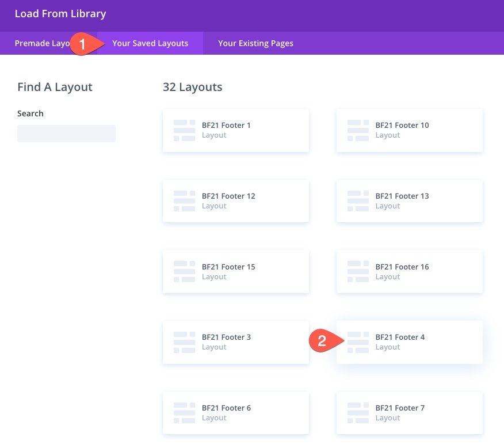Click the BF21 Footer 1 layout icon
Image resolution: width=504 pixels, height=448 pixels.
[x=185, y=130]
